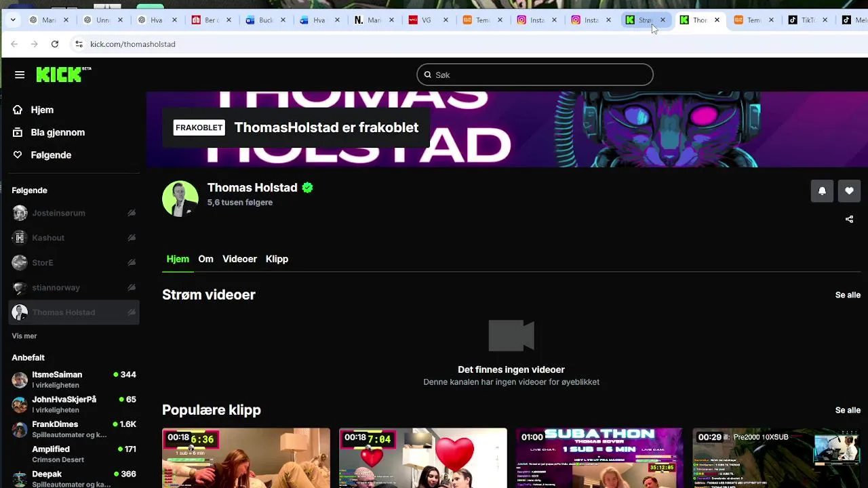Open clip thumbnail showing 7:04 timer with hearts

point(422,457)
